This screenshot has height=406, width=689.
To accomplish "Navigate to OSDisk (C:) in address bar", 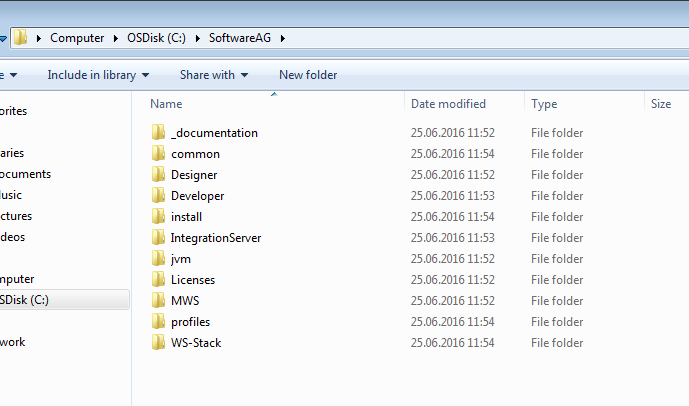I will click(156, 38).
